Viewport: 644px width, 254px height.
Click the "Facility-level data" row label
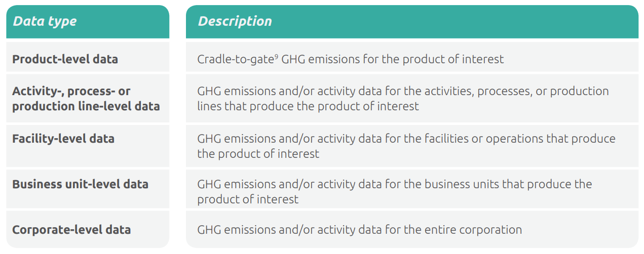[x=63, y=139]
